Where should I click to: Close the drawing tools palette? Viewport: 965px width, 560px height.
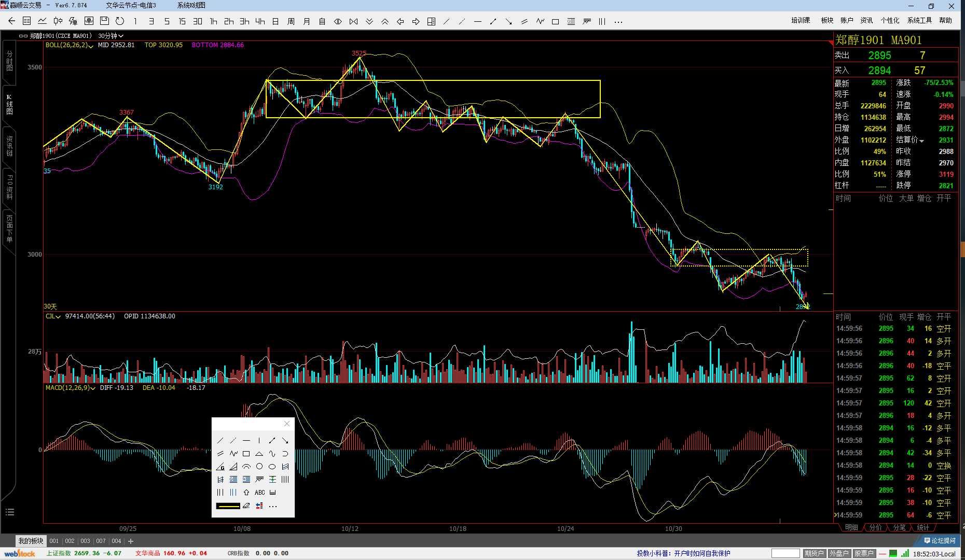[x=287, y=424]
